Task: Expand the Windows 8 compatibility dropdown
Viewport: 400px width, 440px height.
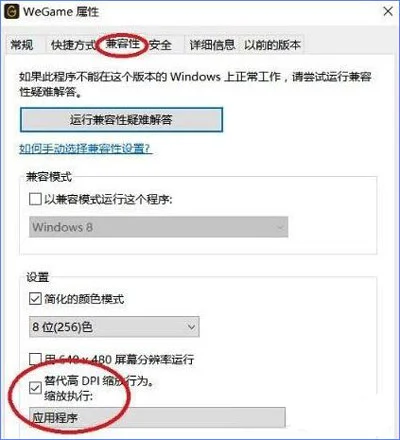Action: point(159,227)
